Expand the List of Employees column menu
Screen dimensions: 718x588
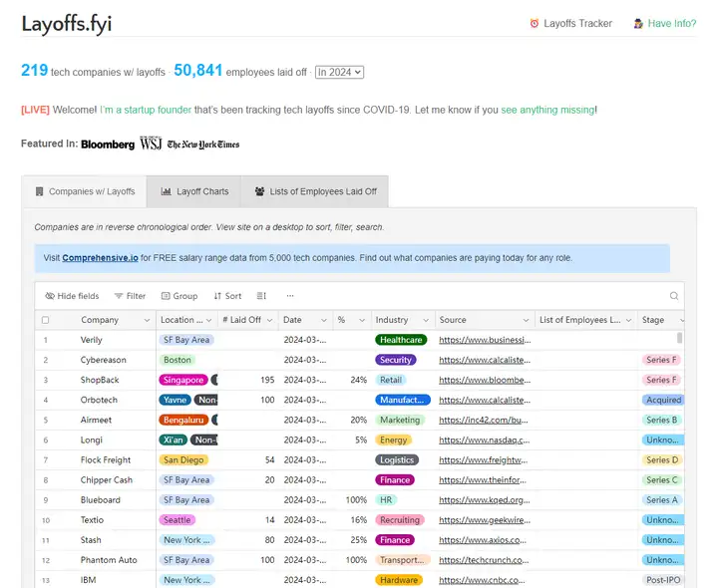628,320
